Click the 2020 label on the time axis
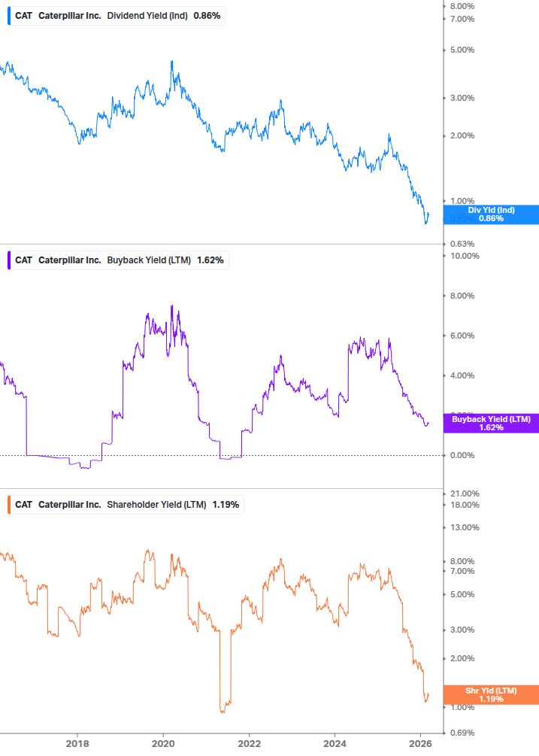The height and width of the screenshot is (756, 539). point(163,743)
